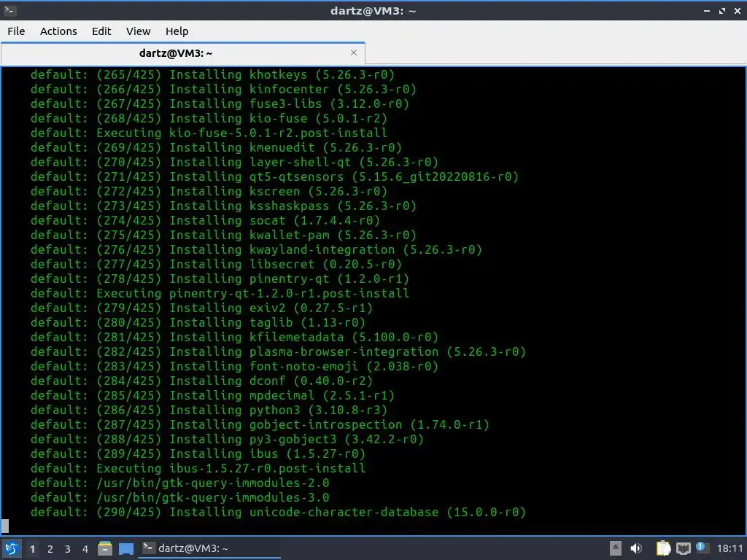The width and height of the screenshot is (747, 560).
Task: Open the LXQt application menu
Action: coord(12,548)
